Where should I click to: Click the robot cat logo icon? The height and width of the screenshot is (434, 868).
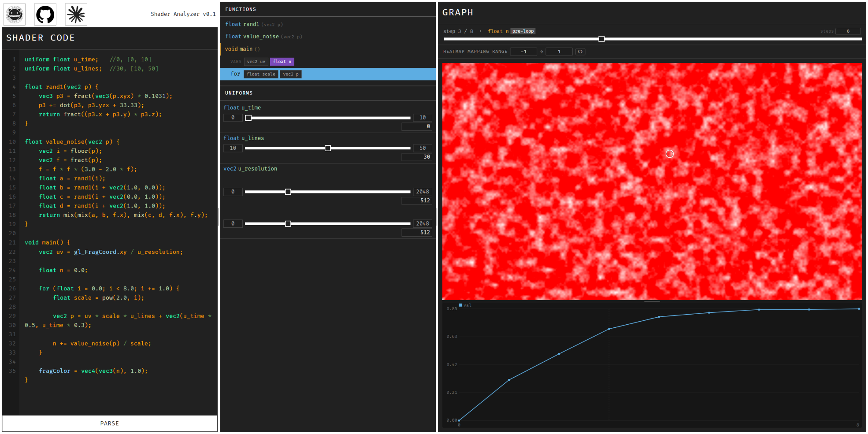click(15, 15)
